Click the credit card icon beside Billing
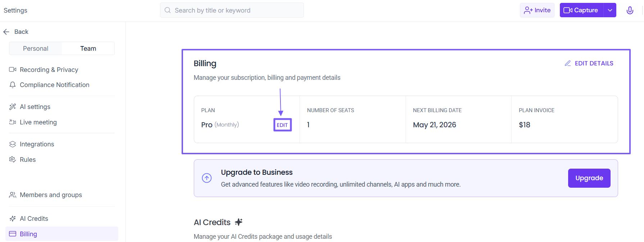This screenshot has width=644, height=242. 13,234
